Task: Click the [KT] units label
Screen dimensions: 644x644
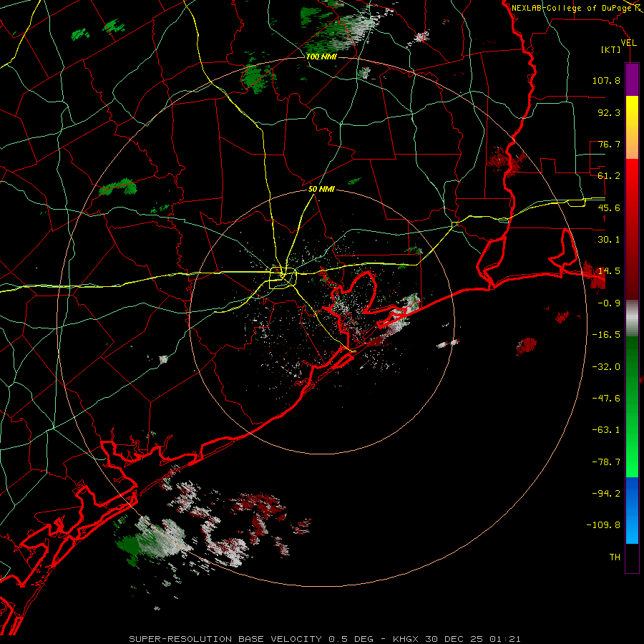Action: pyautogui.click(x=610, y=49)
